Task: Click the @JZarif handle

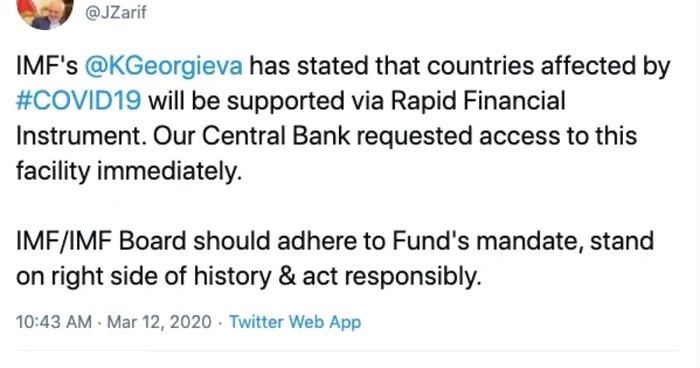Action: 115,12
